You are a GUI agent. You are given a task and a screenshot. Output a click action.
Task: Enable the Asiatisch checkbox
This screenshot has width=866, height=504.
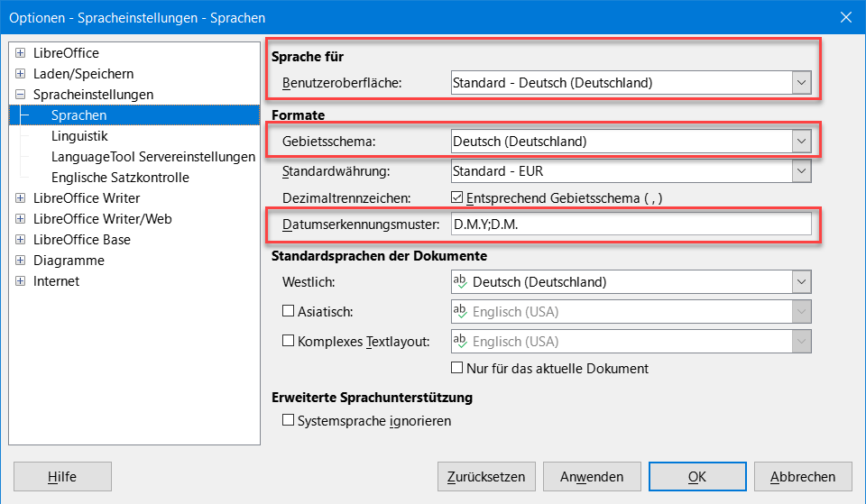[x=288, y=311]
